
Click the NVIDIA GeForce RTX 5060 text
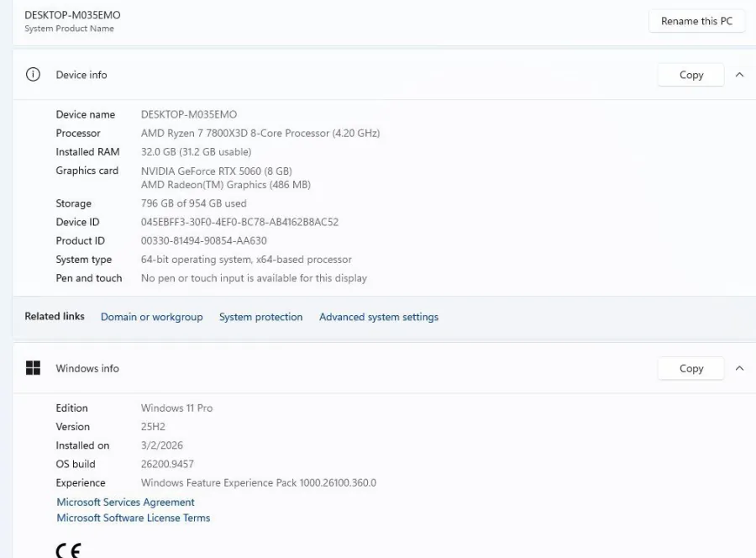(217, 171)
